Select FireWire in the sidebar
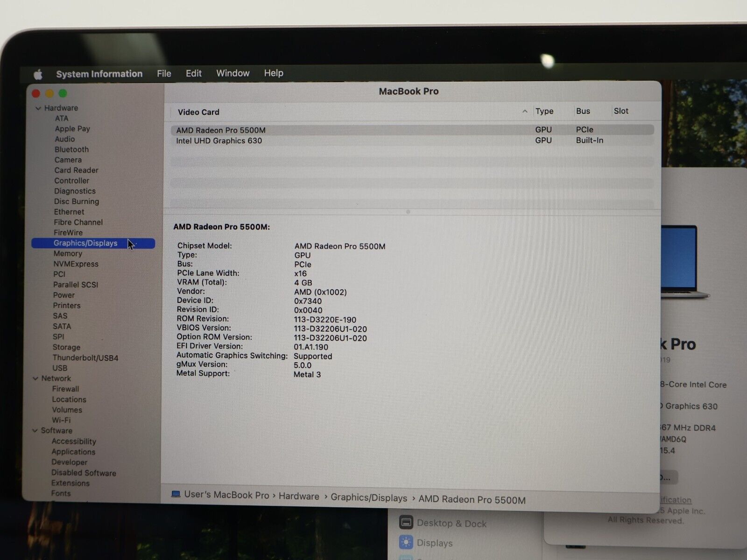Screen dimensions: 747x560 pos(68,232)
